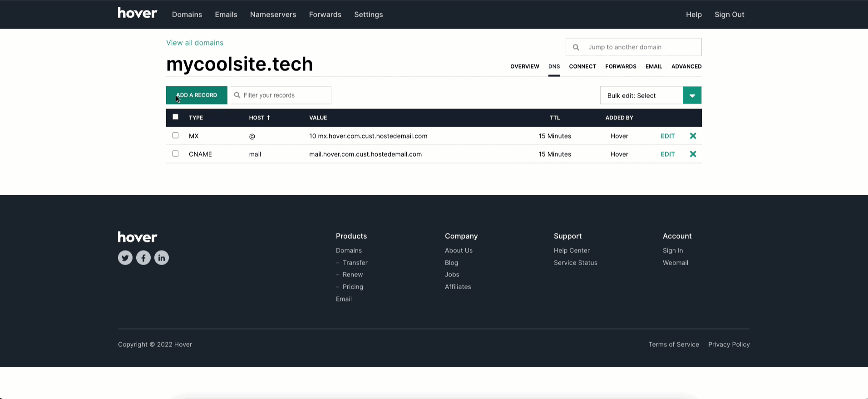Image resolution: width=868 pixels, height=399 pixels.
Task: Check the MX record checkbox
Action: point(175,135)
